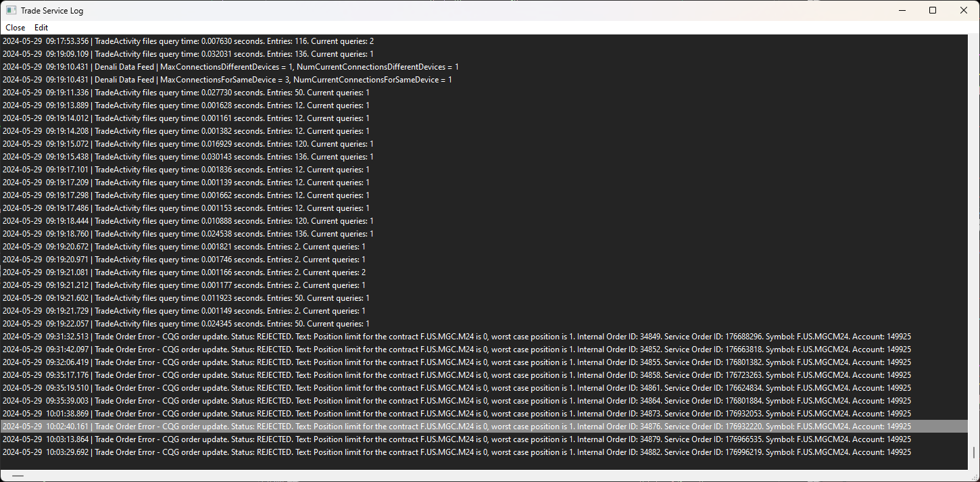980x482 pixels.
Task: Select log line timestamped 09:19:21.212
Action: click(x=484, y=285)
